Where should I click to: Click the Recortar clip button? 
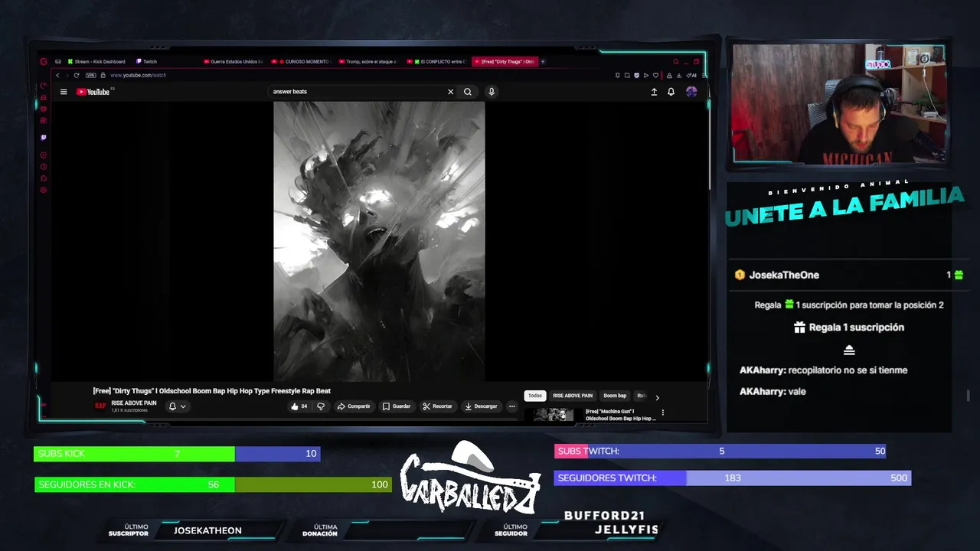coord(437,406)
